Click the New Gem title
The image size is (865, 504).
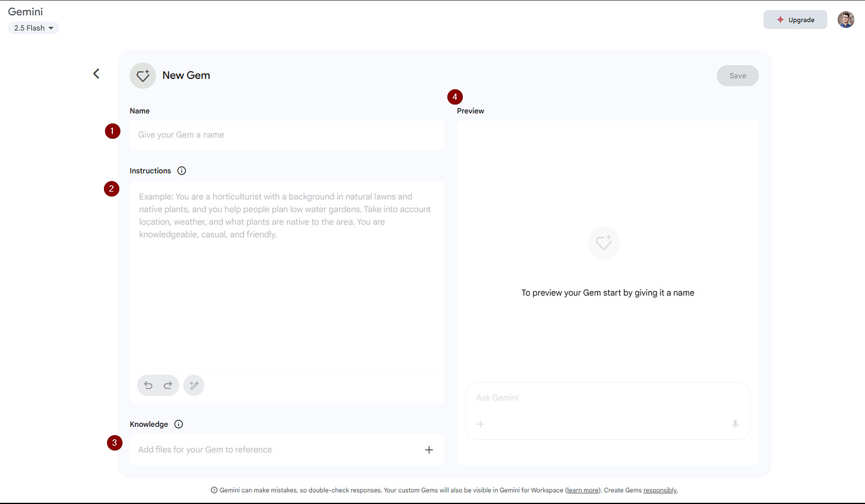187,75
